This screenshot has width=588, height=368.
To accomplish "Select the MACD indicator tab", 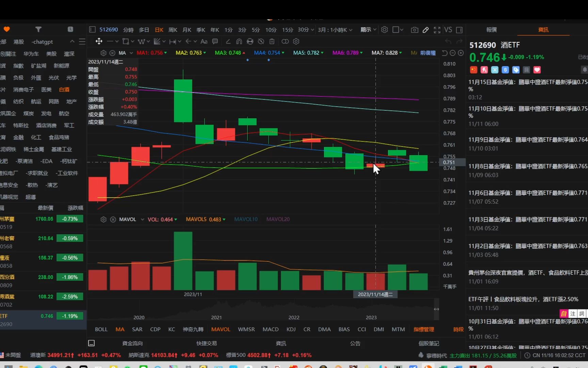I will click(x=271, y=329).
